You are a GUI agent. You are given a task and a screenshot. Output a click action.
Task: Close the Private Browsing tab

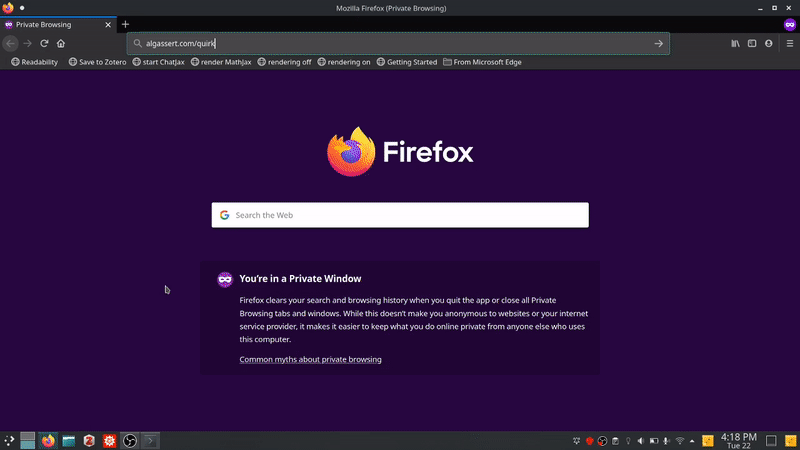coord(108,24)
